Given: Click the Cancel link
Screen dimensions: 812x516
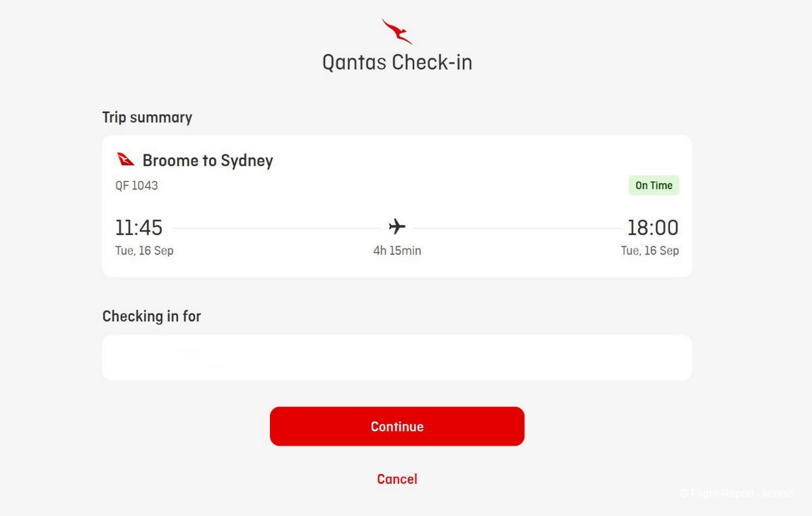Looking at the screenshot, I should point(397,479).
